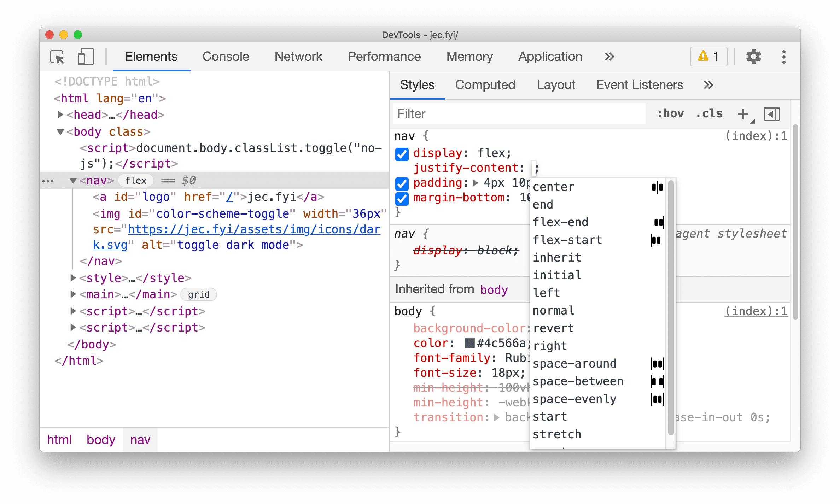Click the add new style rule icon
This screenshot has height=504, width=840.
744,114
